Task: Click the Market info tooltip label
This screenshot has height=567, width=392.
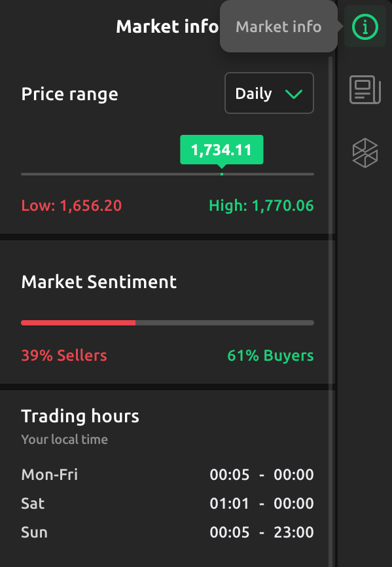Action: (278, 27)
